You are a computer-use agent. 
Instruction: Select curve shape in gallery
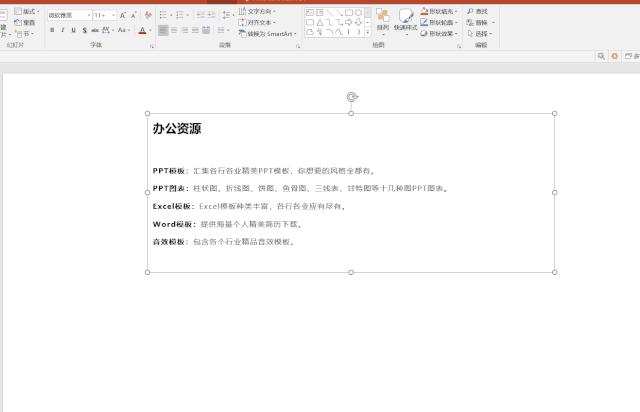point(339,32)
